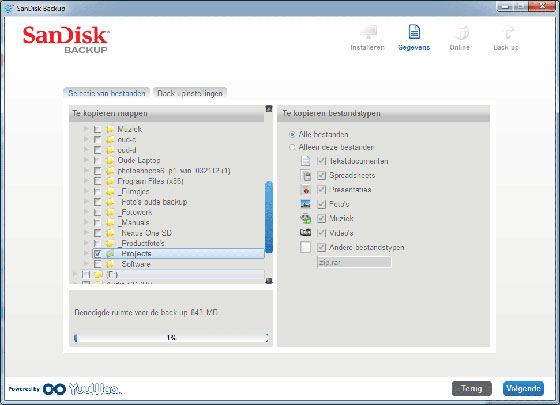This screenshot has width=560, height=405.
Task: Click the Spreadsheets file type icon
Action: click(x=305, y=175)
